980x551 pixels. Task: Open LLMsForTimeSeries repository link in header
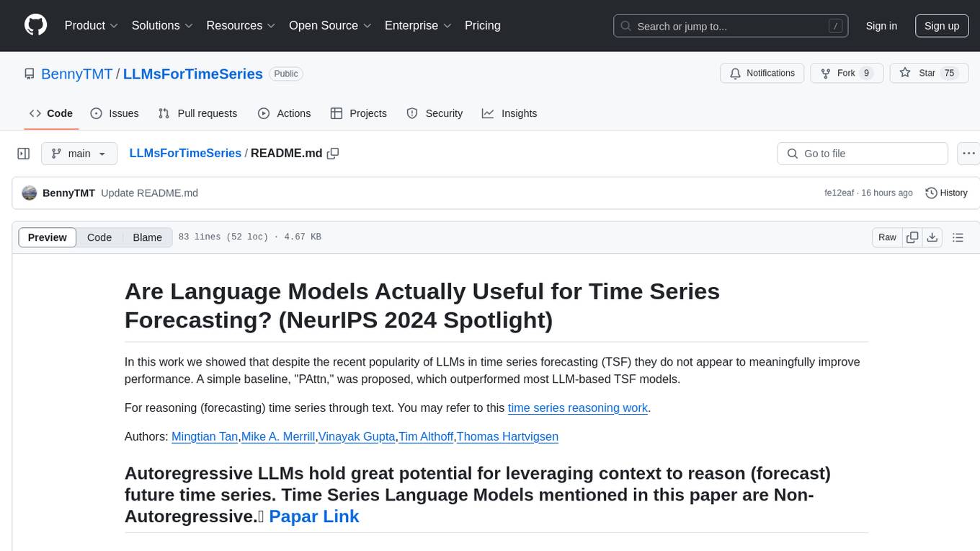(193, 74)
